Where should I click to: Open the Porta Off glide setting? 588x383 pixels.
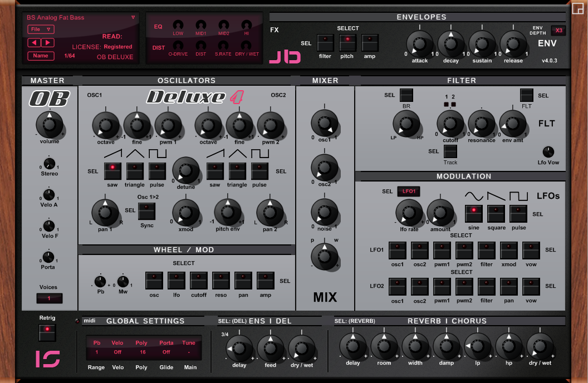(166, 352)
